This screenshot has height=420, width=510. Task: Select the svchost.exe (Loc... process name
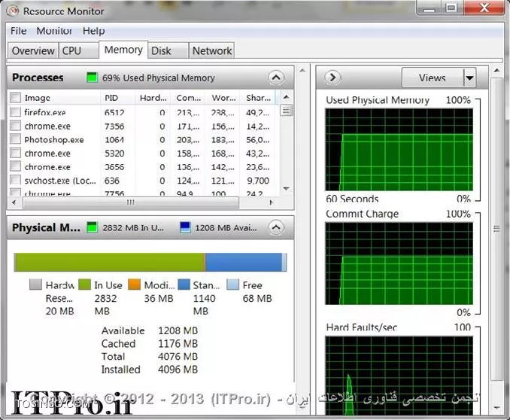[60, 181]
